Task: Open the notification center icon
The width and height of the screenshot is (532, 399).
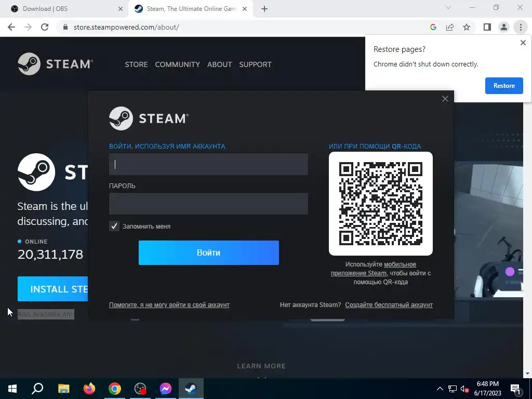Action: [x=516, y=389]
